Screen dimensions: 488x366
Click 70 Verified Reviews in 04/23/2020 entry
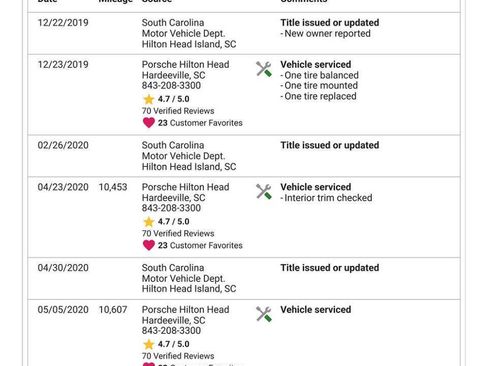(178, 233)
